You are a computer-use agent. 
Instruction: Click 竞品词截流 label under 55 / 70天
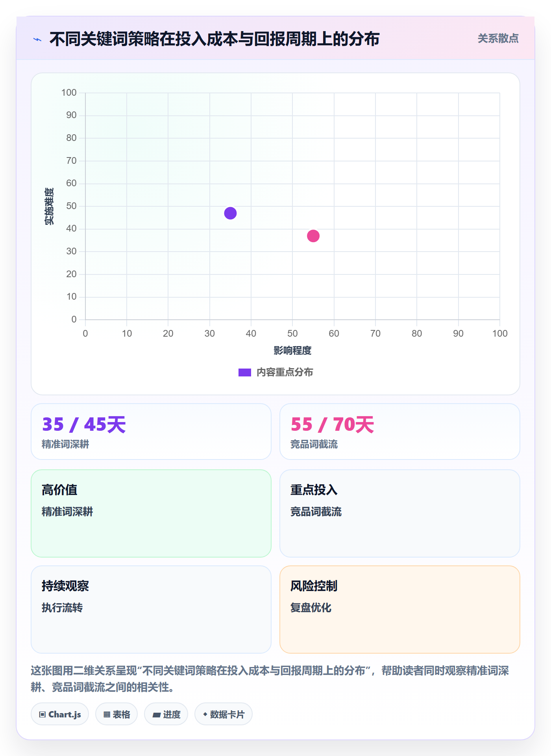[x=314, y=444]
